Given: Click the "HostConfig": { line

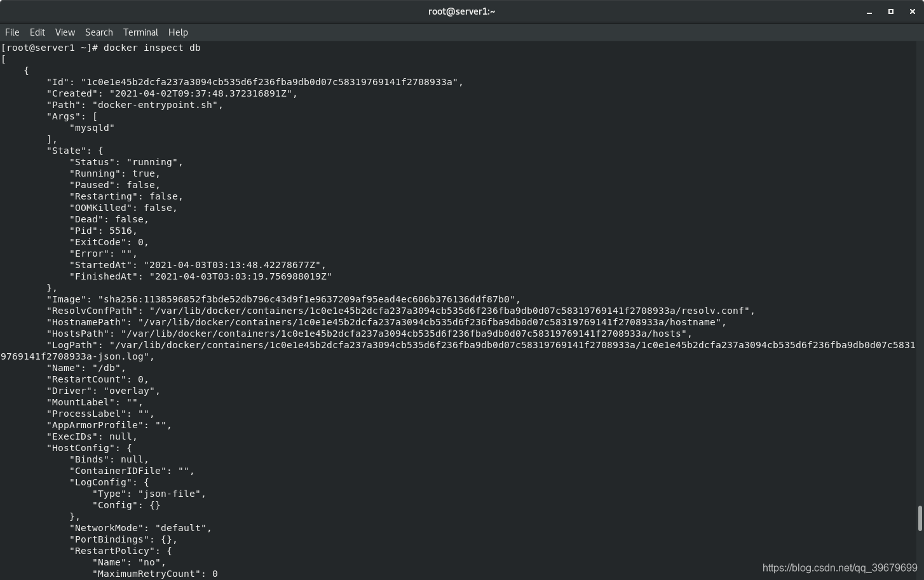Looking at the screenshot, I should (x=89, y=448).
